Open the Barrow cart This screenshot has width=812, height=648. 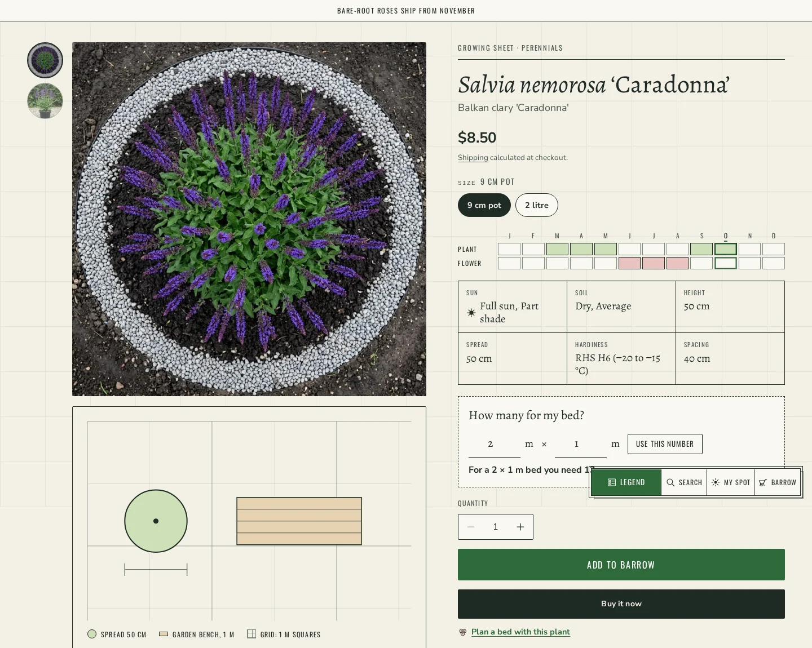[778, 482]
